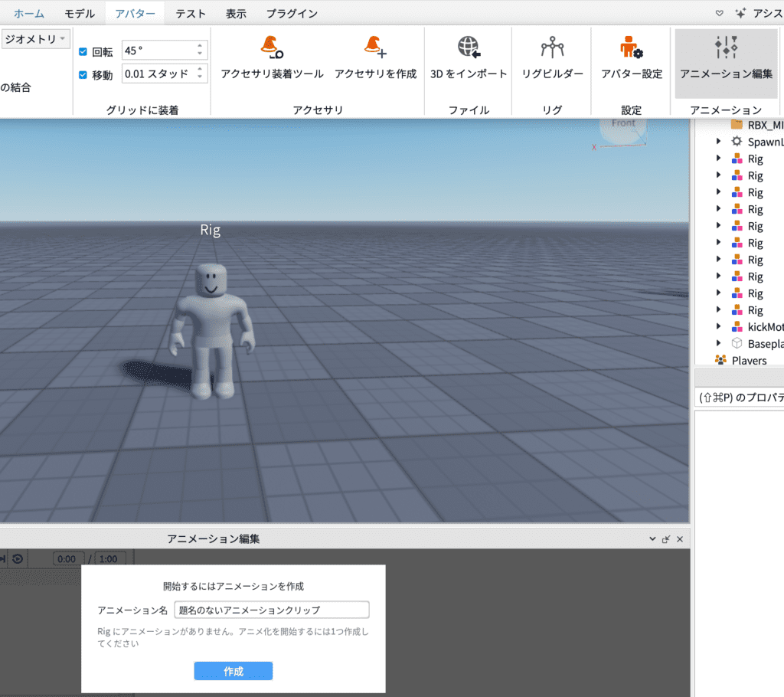Image resolution: width=784 pixels, height=697 pixels.
Task: Select Players in the Explorer tree
Action: point(749,361)
